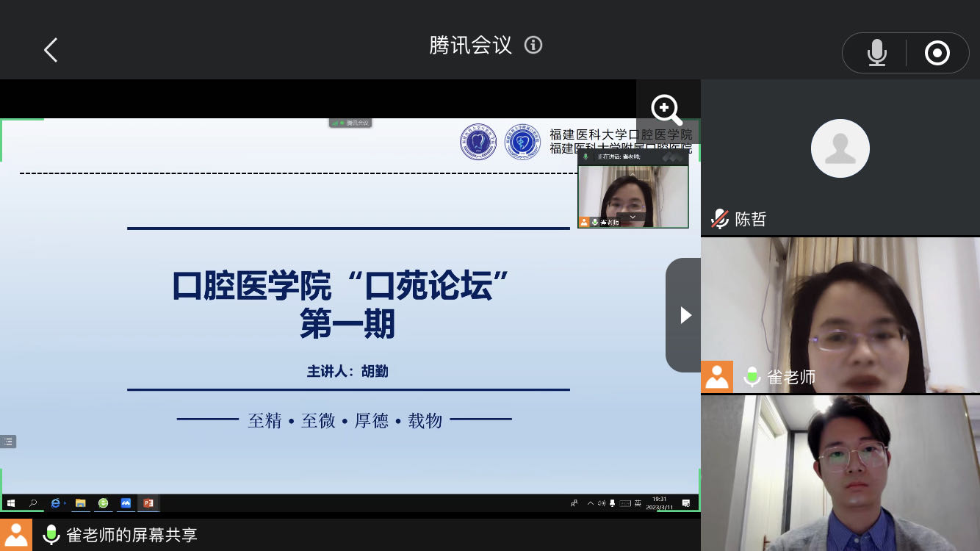Open 雀老师's video tile

point(840,314)
